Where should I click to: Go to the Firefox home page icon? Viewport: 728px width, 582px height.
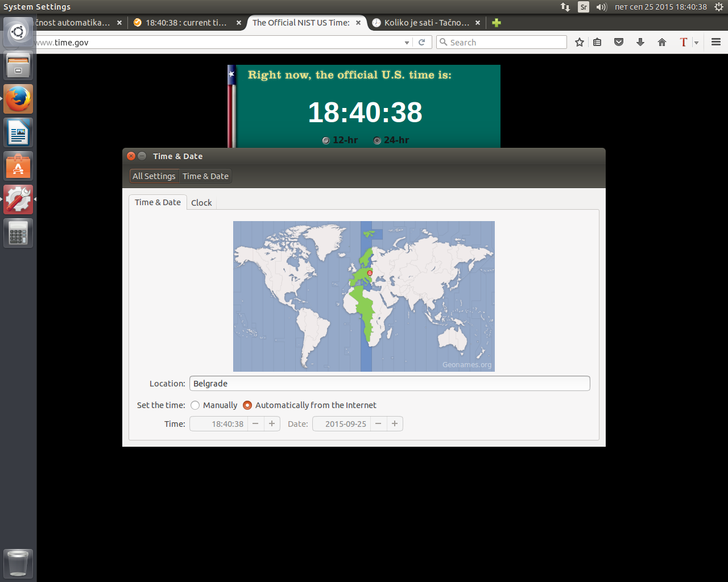[x=661, y=42]
